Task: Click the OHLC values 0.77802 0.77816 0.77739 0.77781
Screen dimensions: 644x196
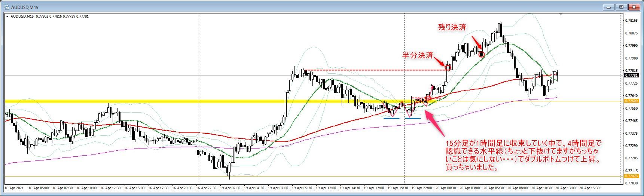Action: 62,16
